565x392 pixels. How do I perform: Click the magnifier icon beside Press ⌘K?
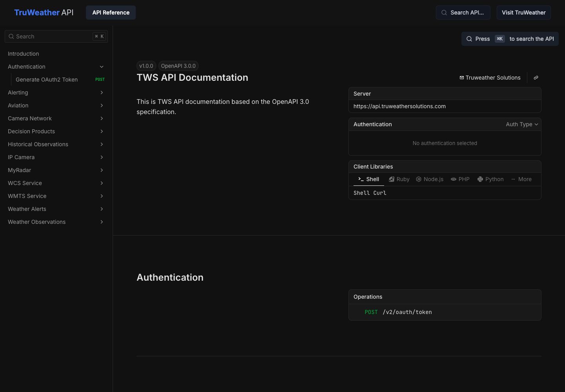469,39
